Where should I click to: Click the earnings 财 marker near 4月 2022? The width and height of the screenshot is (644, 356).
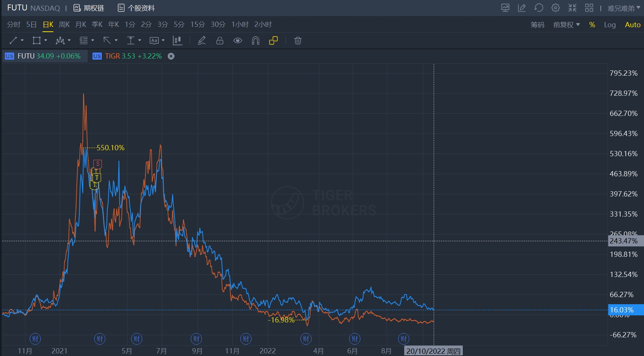306,339
